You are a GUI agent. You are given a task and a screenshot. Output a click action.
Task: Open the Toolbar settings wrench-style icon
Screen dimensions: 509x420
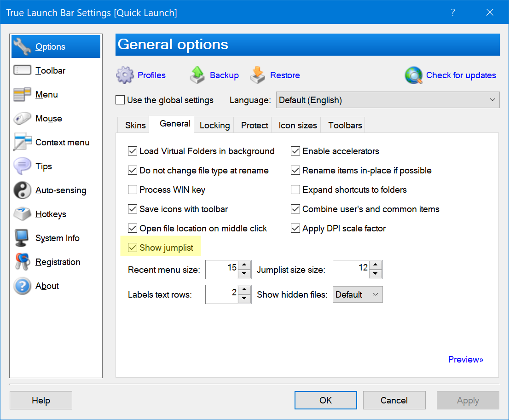[x=22, y=70]
